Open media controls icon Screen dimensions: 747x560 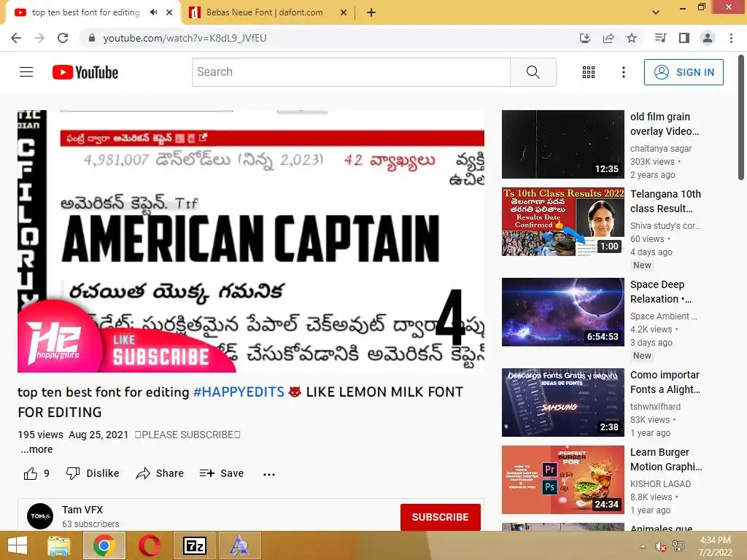click(660, 38)
